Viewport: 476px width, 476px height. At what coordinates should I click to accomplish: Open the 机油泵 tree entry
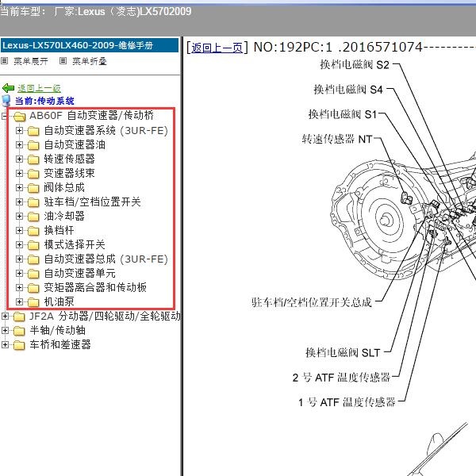59,301
